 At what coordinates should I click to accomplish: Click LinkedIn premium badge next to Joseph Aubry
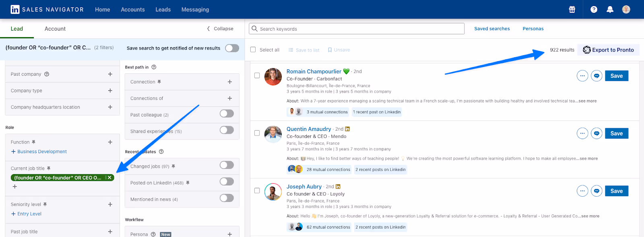(338, 187)
